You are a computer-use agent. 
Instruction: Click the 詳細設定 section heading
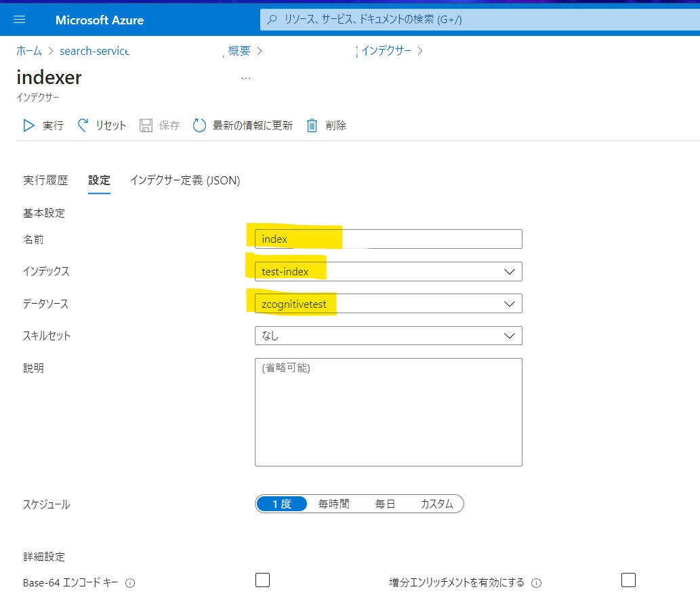point(44,557)
